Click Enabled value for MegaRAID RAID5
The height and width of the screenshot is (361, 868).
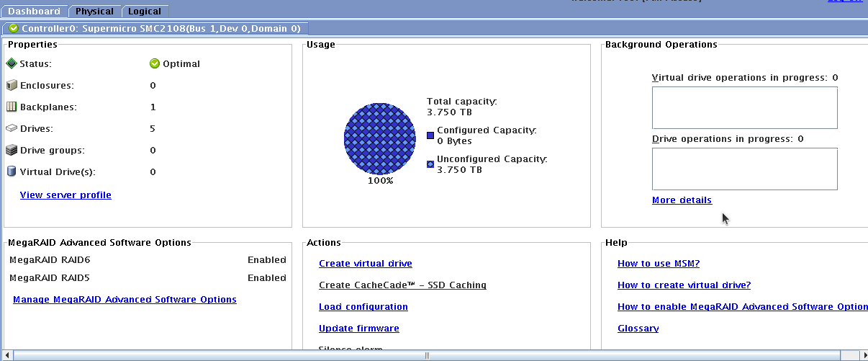(267, 277)
